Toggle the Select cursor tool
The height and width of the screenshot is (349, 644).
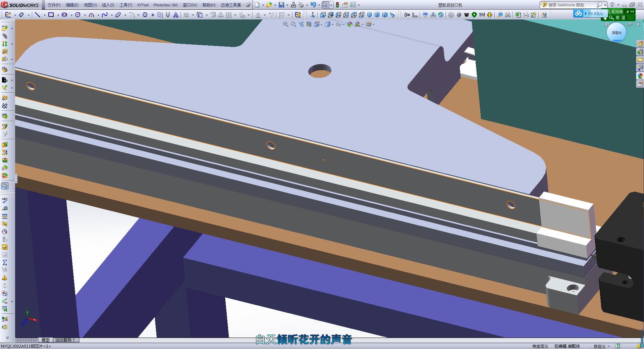[325, 5]
